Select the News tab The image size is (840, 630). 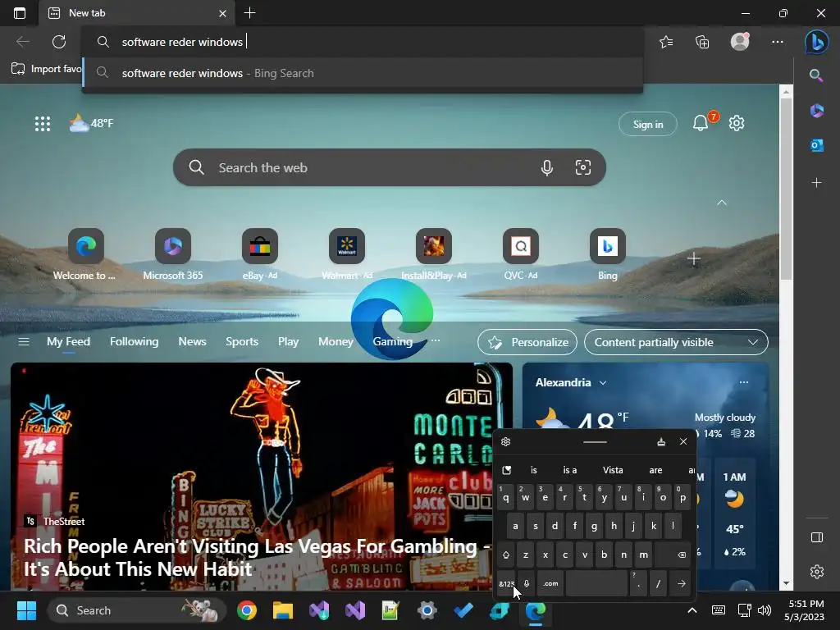192,341
